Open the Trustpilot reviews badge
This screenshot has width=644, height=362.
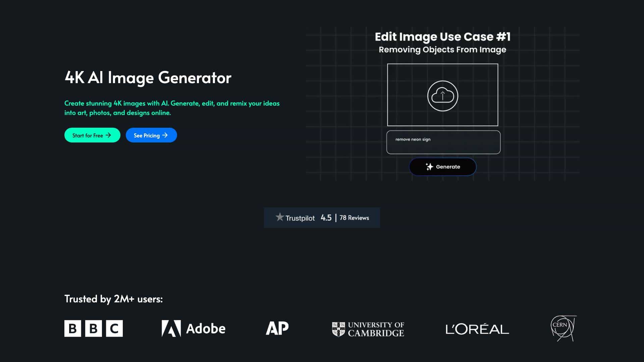coord(322,218)
